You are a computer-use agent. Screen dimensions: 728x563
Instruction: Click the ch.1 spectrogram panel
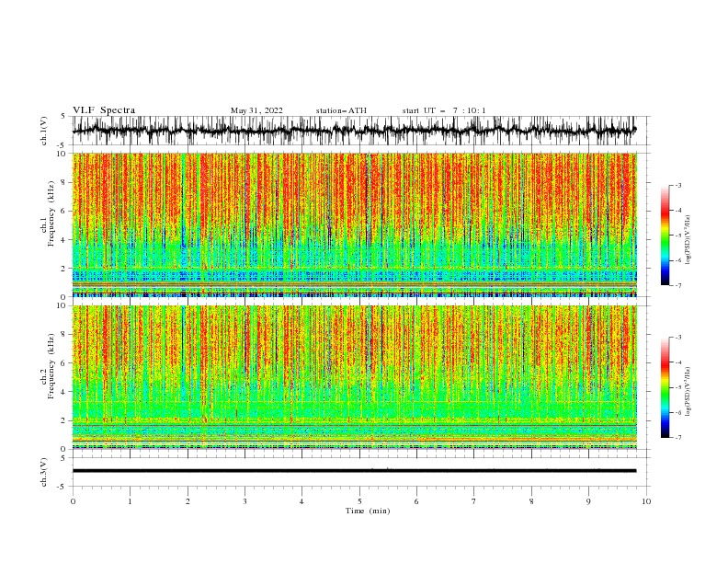point(354,224)
